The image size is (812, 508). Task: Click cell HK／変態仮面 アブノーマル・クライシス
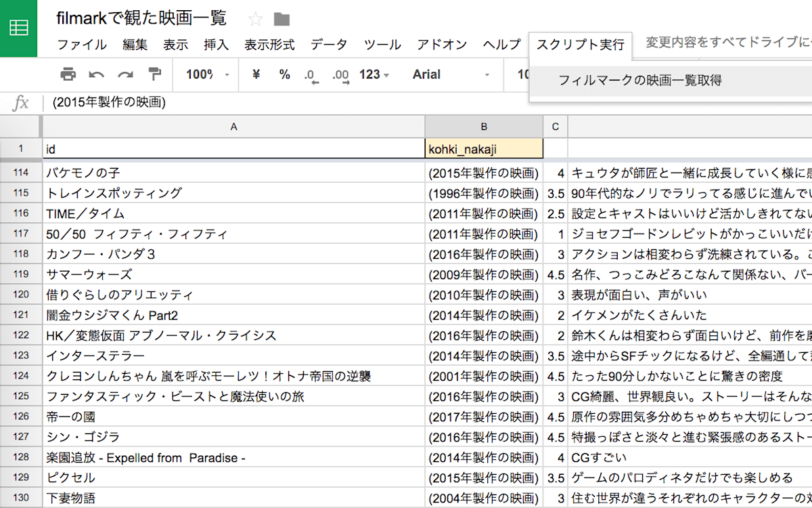[x=233, y=335]
